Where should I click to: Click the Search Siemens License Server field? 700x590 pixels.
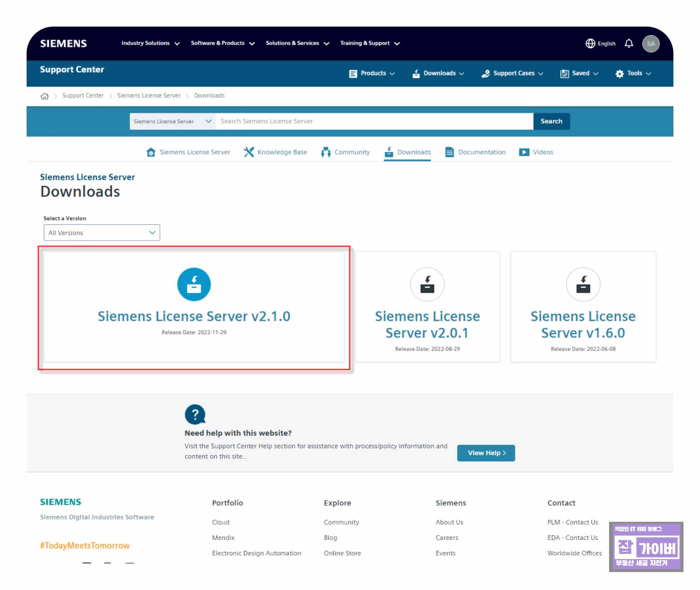pos(374,121)
